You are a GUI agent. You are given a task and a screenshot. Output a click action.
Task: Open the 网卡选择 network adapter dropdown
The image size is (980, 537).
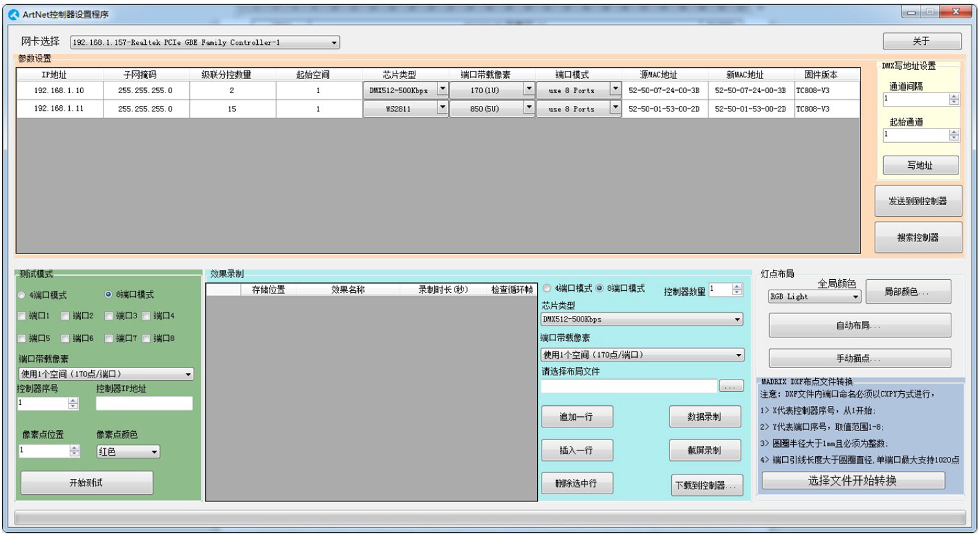pyautogui.click(x=205, y=42)
